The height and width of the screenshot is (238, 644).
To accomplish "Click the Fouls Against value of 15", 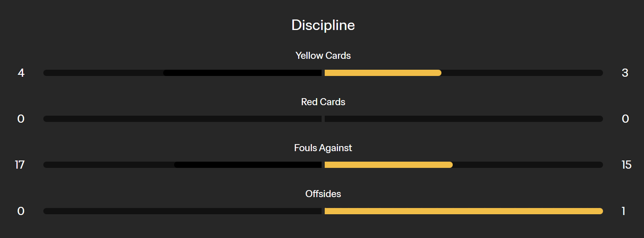I will (x=626, y=165).
